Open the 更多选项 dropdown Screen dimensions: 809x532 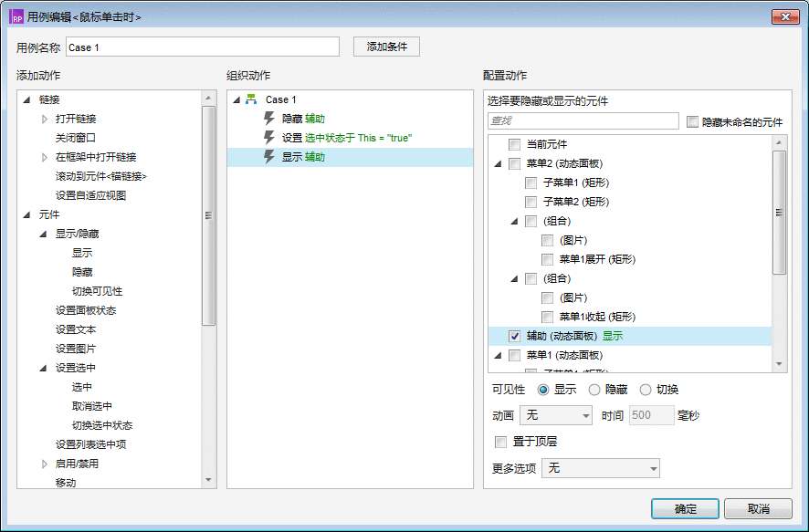pyautogui.click(x=601, y=468)
